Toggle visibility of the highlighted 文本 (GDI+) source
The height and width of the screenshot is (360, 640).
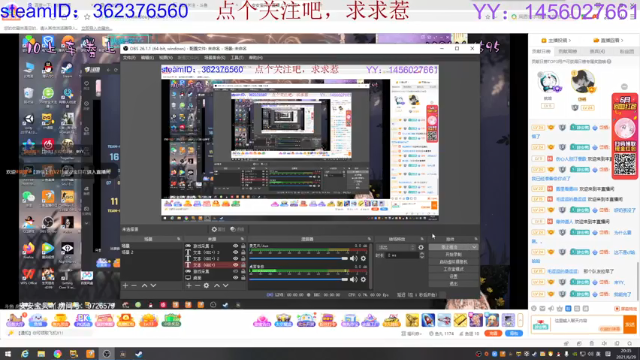(x=235, y=265)
